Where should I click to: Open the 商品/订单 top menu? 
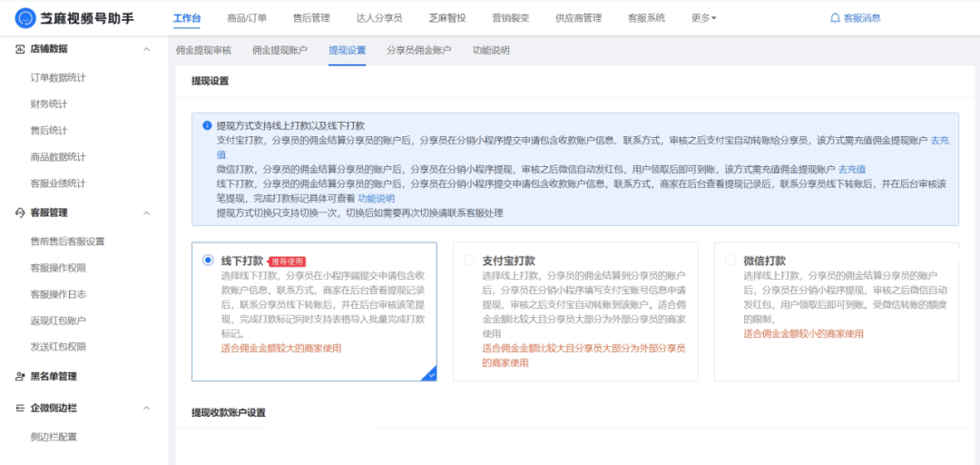(x=247, y=18)
